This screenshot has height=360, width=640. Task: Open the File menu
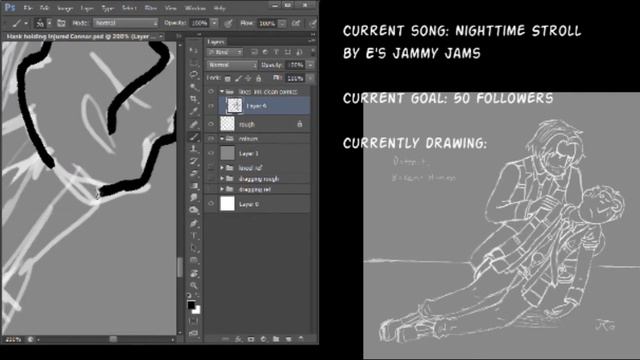28,8
